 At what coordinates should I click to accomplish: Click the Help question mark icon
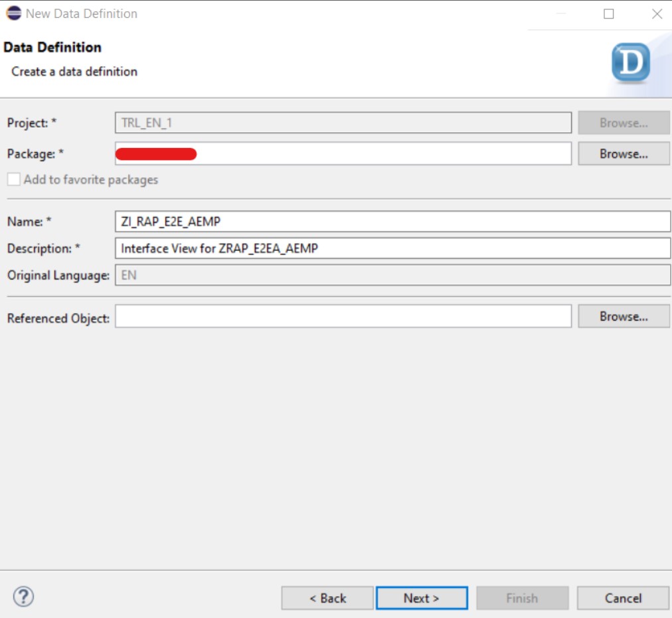(23, 596)
